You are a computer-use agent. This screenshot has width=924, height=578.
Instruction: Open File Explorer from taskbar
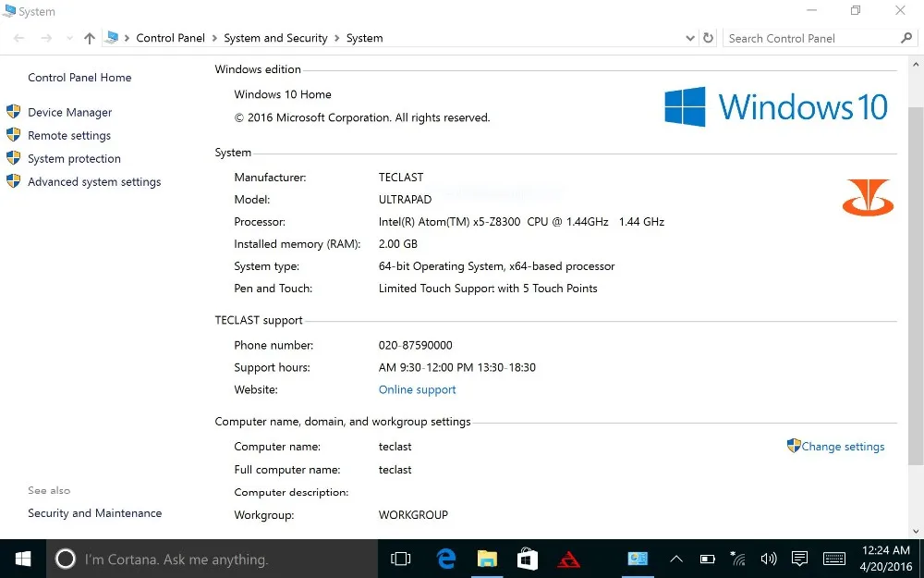487,559
